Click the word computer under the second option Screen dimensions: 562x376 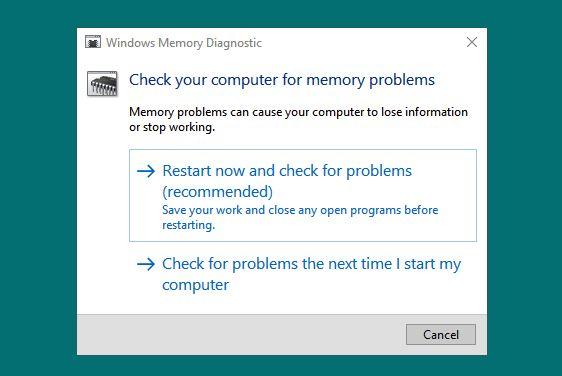(195, 285)
